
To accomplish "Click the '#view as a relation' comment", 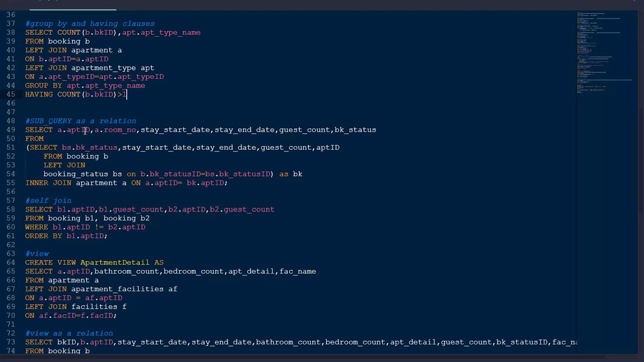I will (x=69, y=333).
